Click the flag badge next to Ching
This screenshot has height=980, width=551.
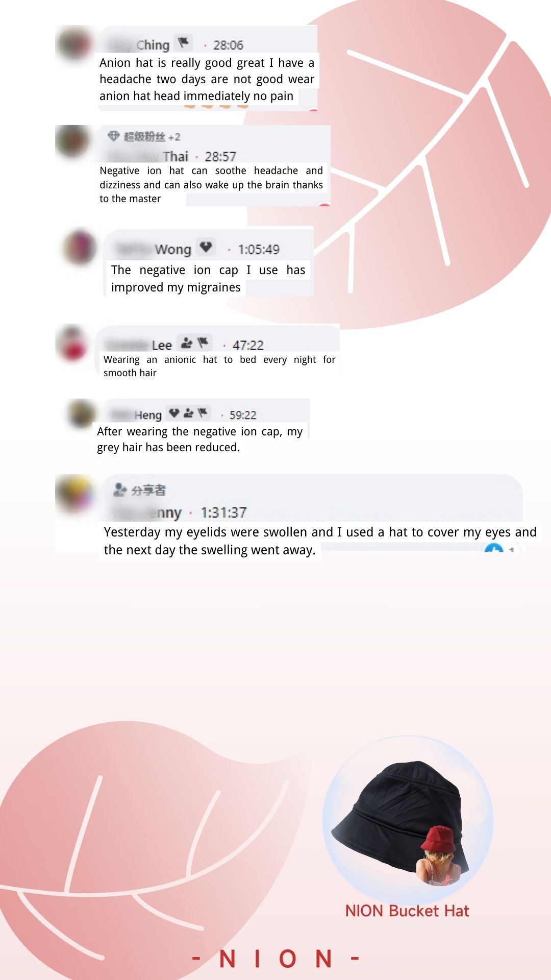point(183,43)
